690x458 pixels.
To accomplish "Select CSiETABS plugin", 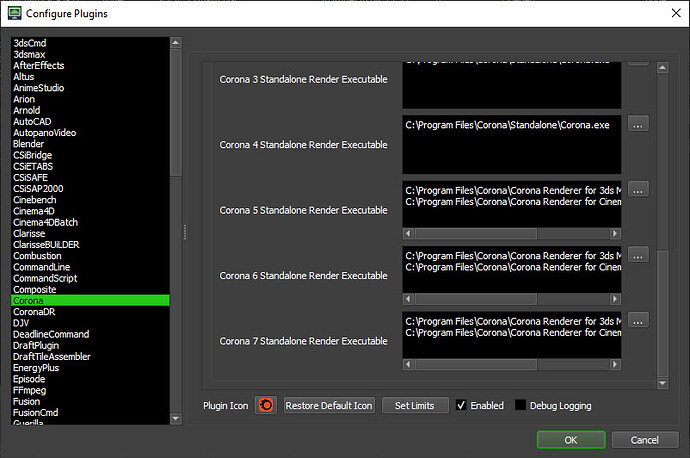I will 90,166.
